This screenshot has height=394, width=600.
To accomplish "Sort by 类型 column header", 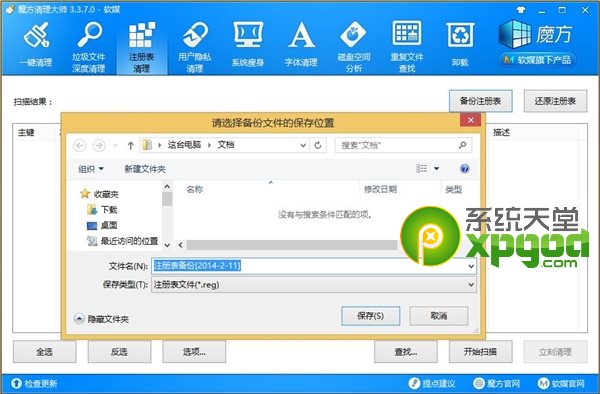I will (454, 189).
